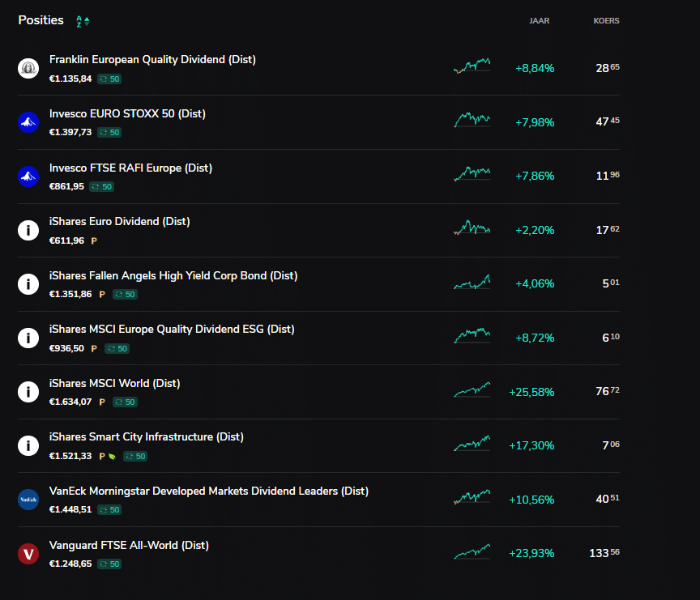700x600 pixels.
Task: Click the 50 badge under iShares Smart City
Action: (x=135, y=457)
